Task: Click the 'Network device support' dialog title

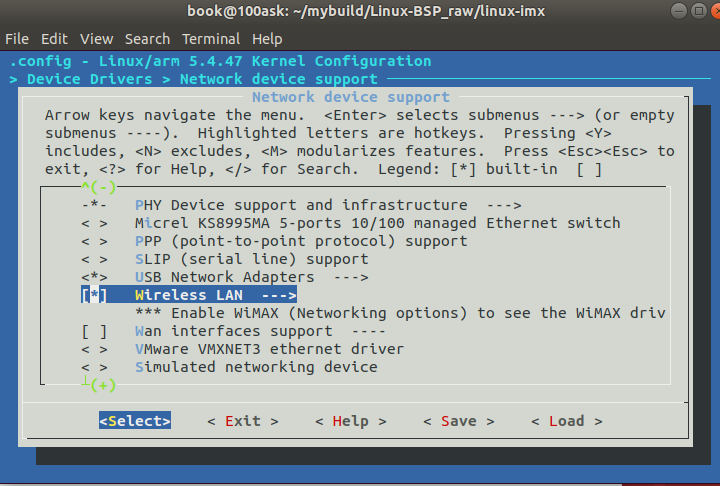Action: pos(351,97)
